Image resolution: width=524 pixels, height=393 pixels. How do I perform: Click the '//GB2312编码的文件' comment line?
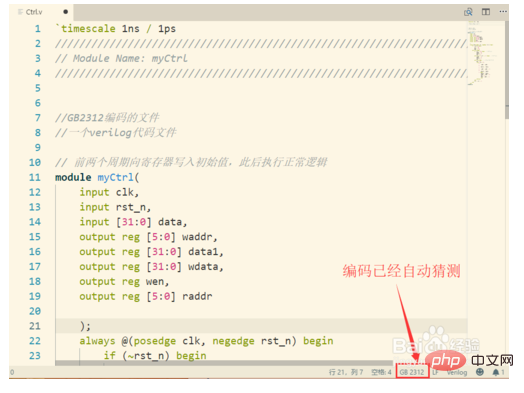tap(107, 118)
